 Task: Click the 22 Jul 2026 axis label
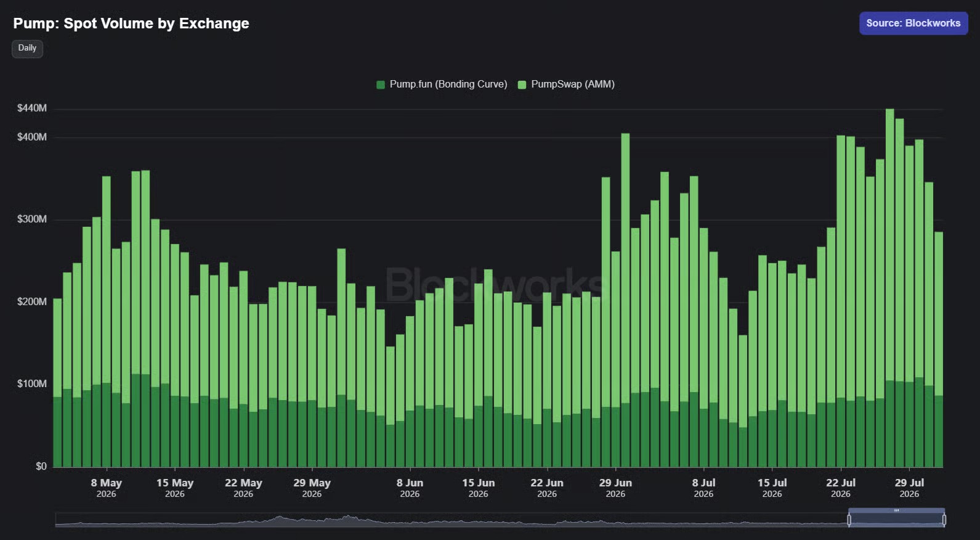tap(841, 488)
